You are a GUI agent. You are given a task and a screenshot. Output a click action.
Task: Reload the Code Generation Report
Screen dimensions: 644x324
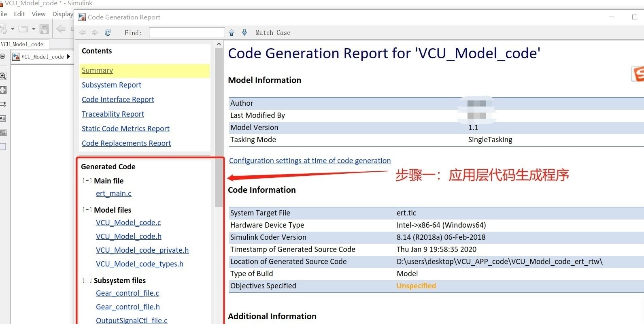coord(108,32)
